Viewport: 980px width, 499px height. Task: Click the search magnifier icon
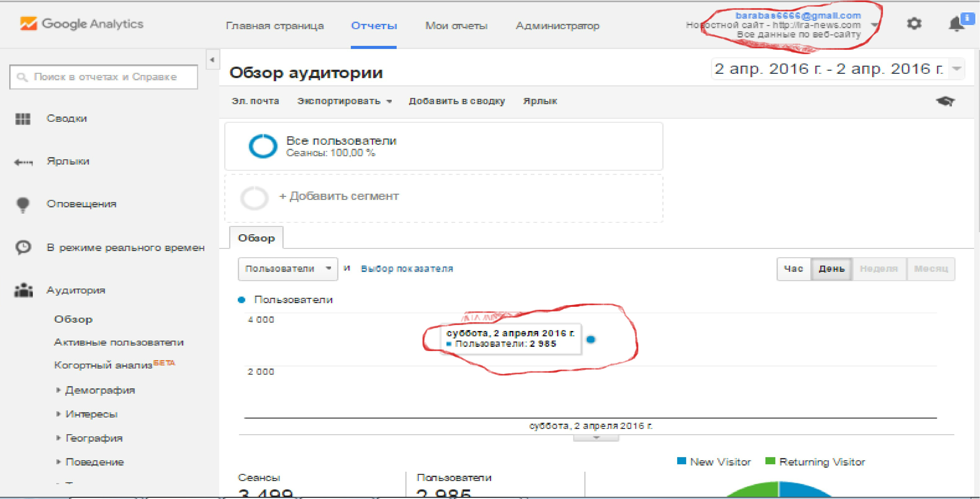pyautogui.click(x=22, y=77)
